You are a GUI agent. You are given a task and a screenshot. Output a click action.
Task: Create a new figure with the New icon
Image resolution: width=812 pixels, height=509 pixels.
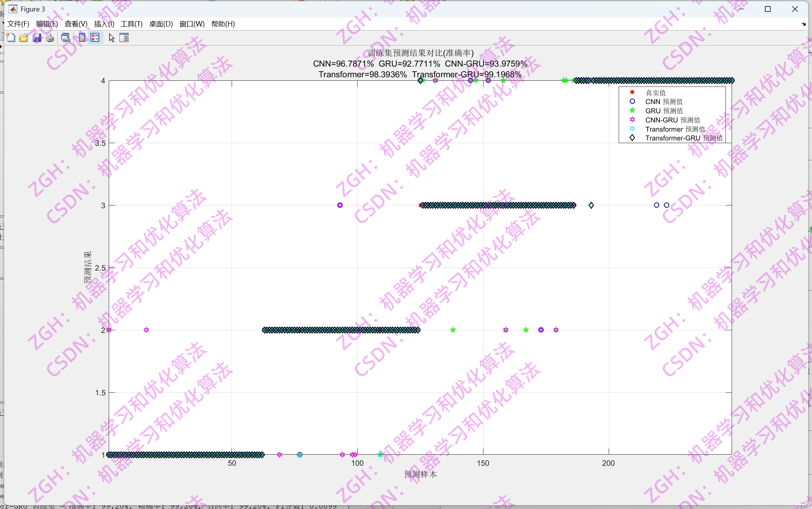(11, 38)
